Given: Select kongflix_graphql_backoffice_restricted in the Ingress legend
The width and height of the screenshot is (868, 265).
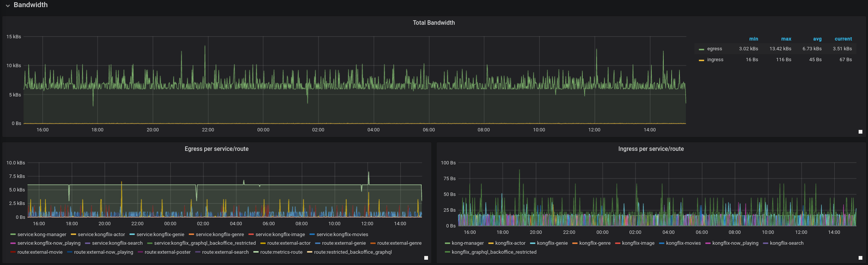Looking at the screenshot, I should [494, 252].
